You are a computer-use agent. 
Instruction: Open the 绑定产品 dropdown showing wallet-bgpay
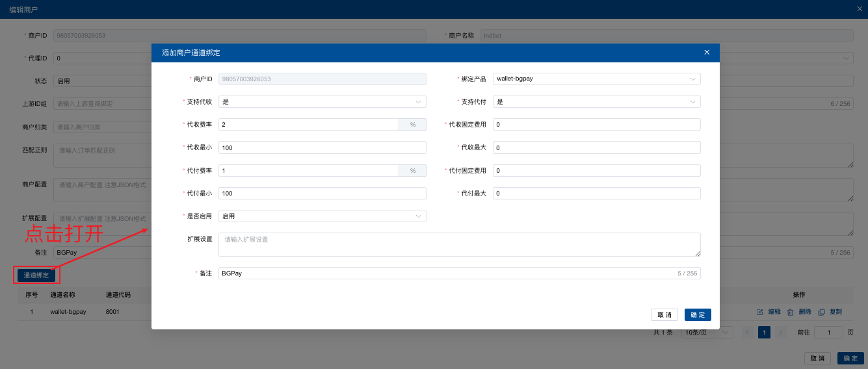596,79
